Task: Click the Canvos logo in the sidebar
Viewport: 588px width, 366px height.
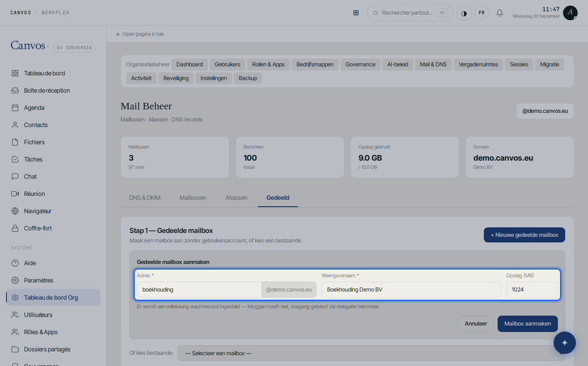Action: 28,46
